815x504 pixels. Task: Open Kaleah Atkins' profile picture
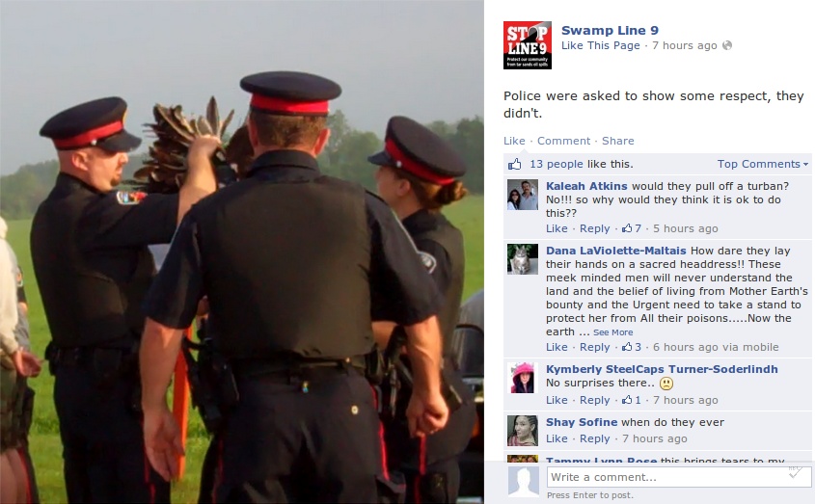click(x=523, y=195)
